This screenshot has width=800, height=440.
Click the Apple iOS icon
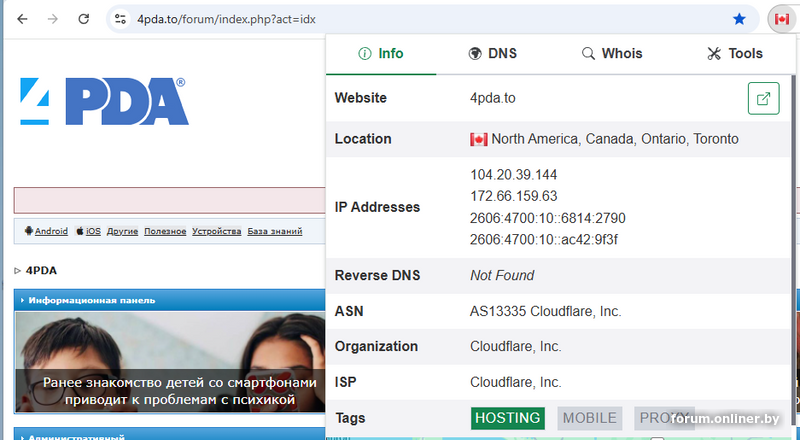(x=80, y=231)
